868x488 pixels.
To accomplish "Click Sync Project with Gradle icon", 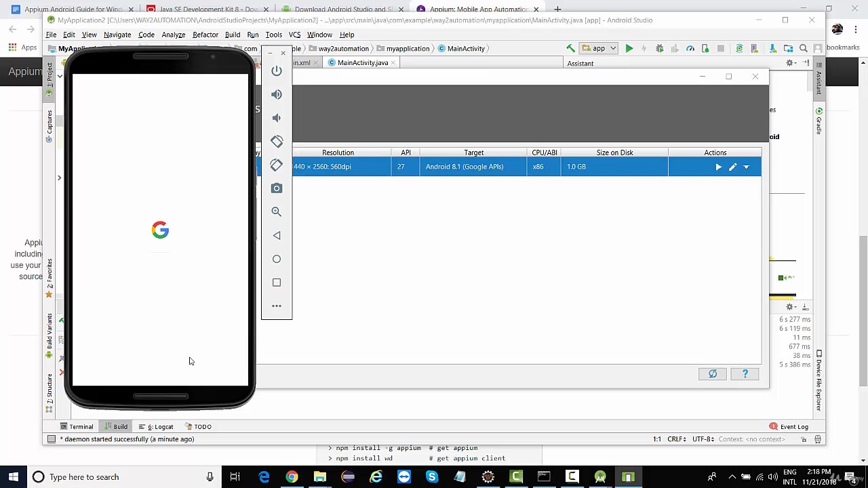I will tap(739, 48).
